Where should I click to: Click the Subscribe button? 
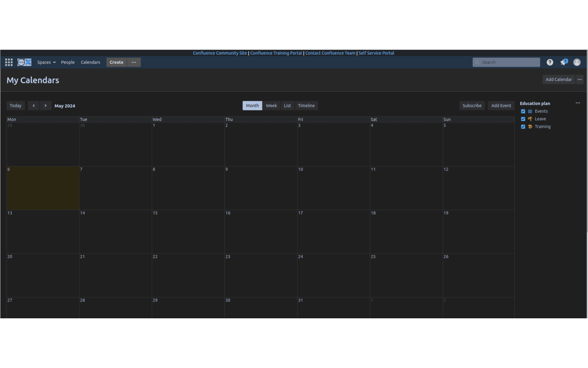point(472,106)
